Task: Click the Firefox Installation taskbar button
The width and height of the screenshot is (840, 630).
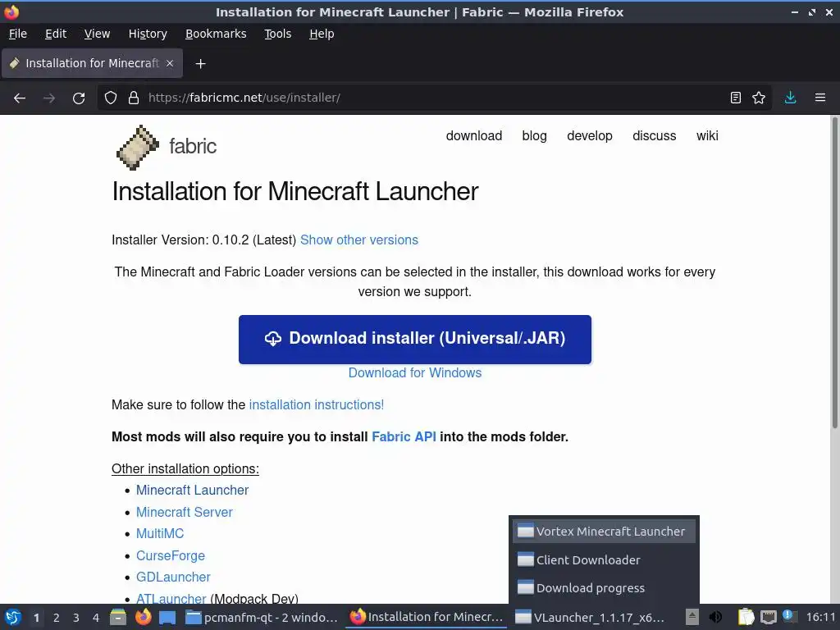Action: point(427,617)
